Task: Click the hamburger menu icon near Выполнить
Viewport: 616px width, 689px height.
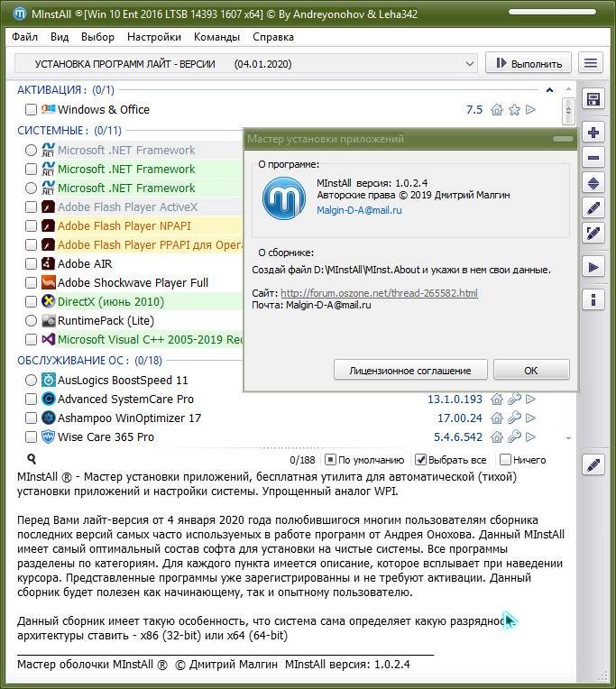Action: [x=591, y=63]
